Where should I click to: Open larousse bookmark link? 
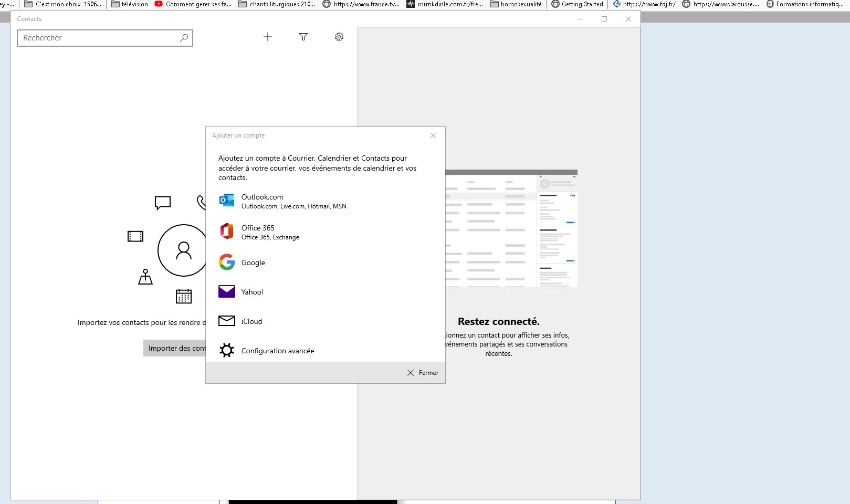(721, 4)
